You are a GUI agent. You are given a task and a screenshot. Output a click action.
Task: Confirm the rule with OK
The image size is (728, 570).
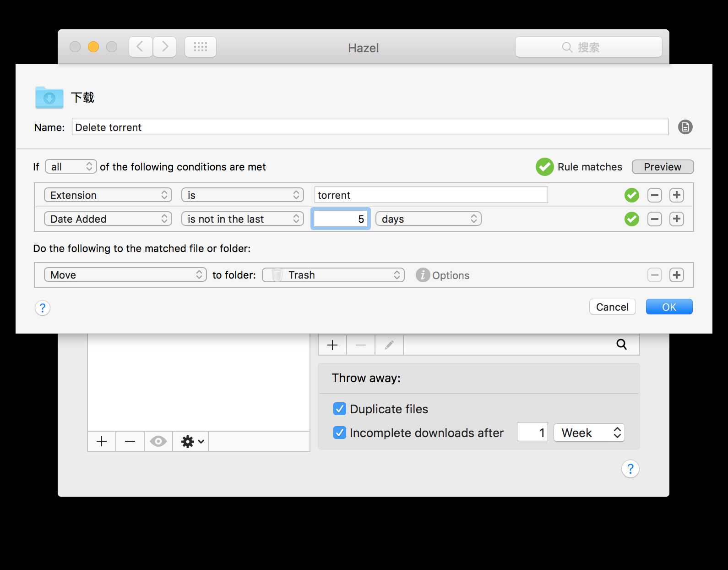tap(669, 307)
